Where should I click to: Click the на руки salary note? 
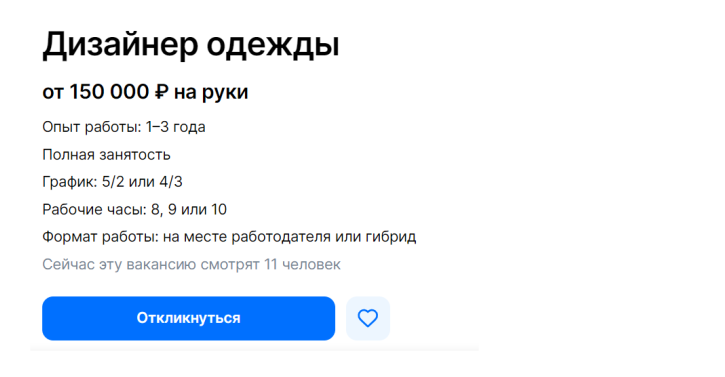[211, 93]
